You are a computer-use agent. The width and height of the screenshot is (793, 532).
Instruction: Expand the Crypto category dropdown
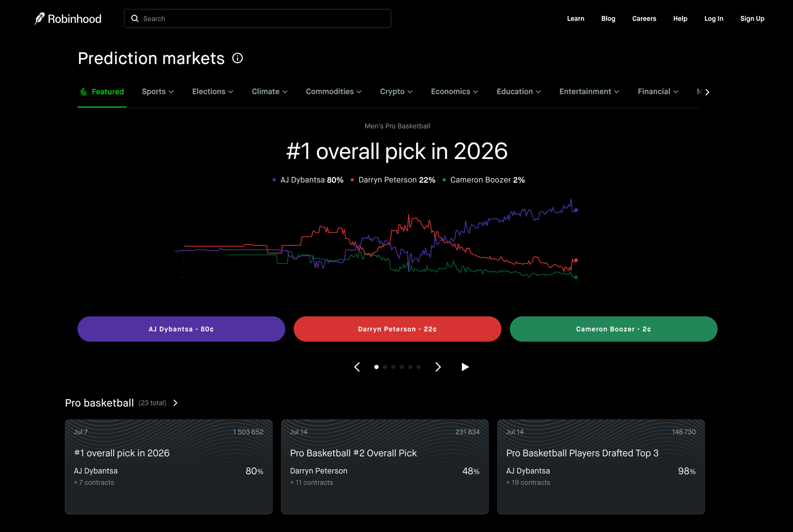(x=396, y=92)
